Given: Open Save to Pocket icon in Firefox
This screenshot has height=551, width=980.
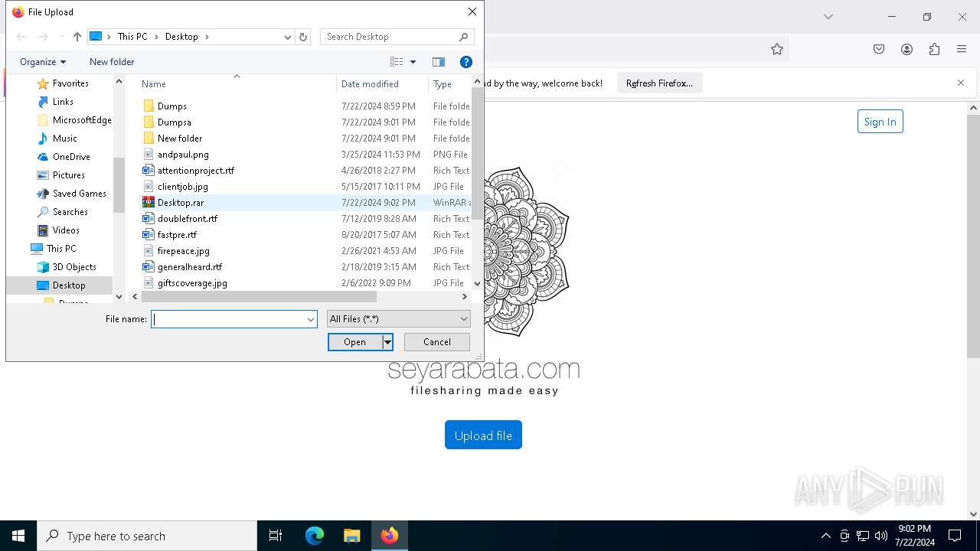Looking at the screenshot, I should click(879, 49).
